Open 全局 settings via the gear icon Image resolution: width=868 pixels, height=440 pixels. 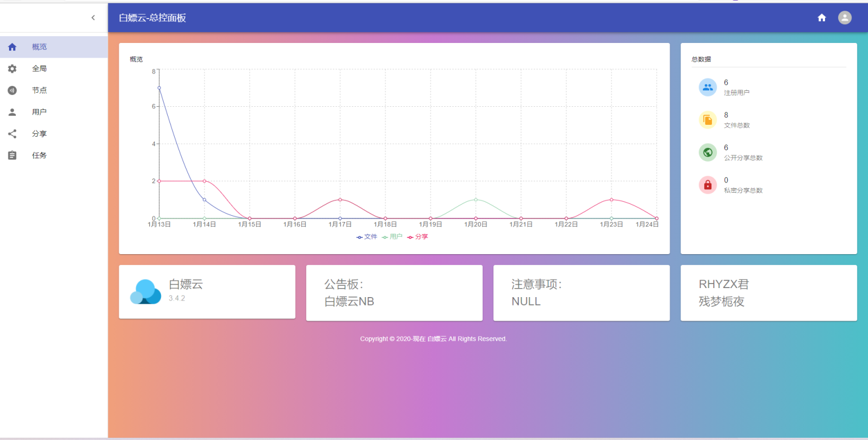pyautogui.click(x=12, y=68)
